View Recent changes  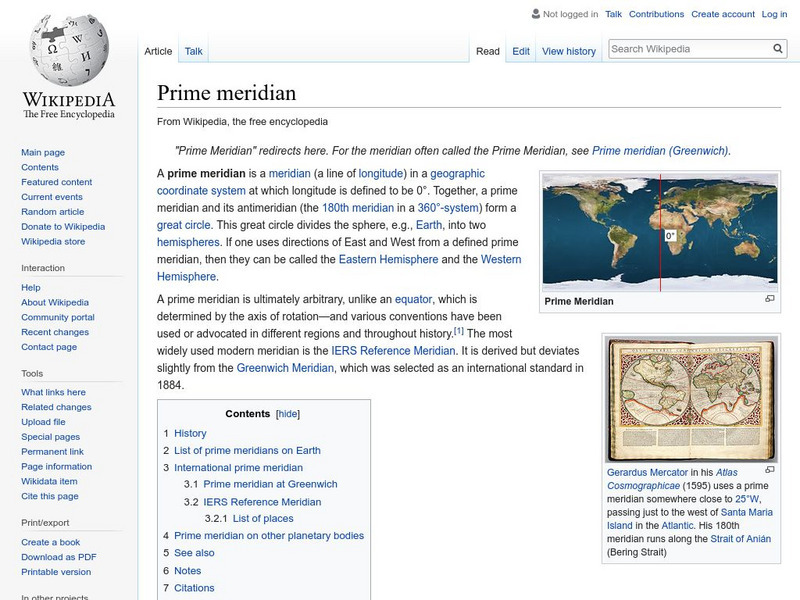tap(55, 332)
